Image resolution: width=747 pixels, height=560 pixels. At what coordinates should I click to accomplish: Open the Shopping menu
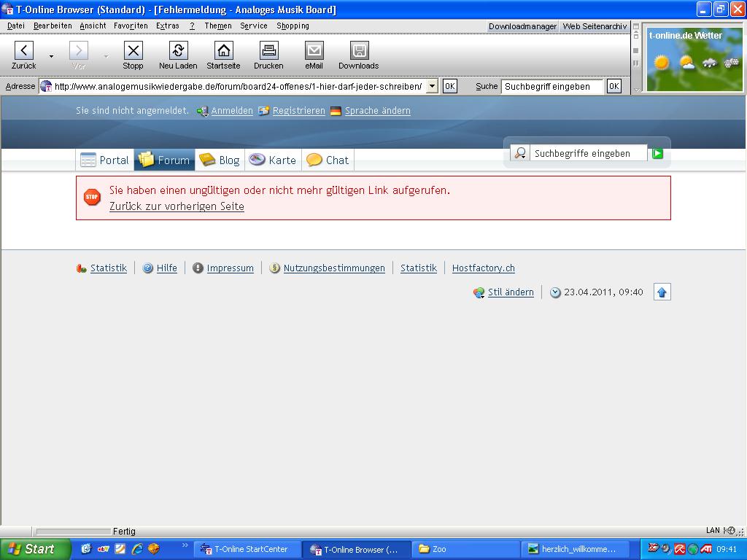tap(293, 26)
